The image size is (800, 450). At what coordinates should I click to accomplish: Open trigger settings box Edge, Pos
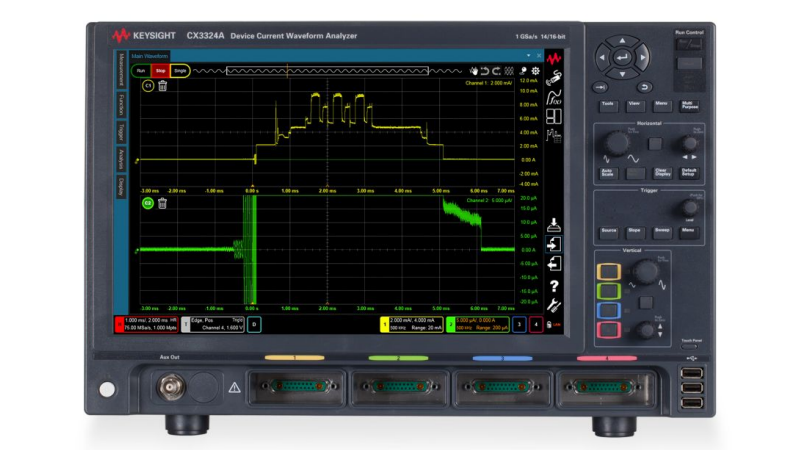pyautogui.click(x=213, y=324)
